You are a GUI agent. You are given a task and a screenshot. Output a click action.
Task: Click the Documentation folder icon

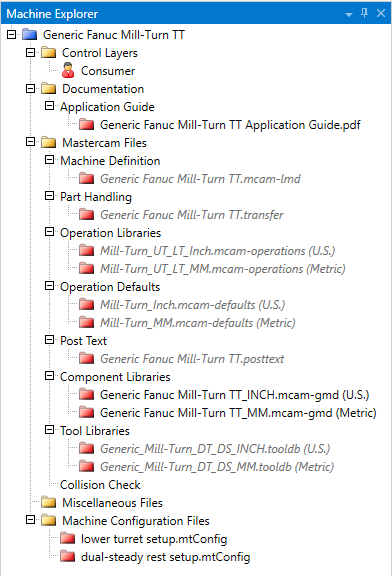(x=48, y=89)
